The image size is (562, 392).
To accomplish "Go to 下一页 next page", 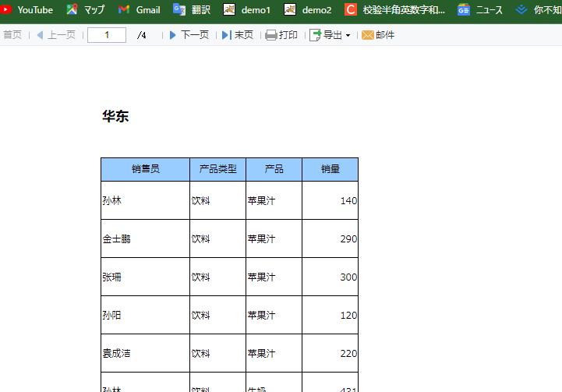I will (189, 35).
